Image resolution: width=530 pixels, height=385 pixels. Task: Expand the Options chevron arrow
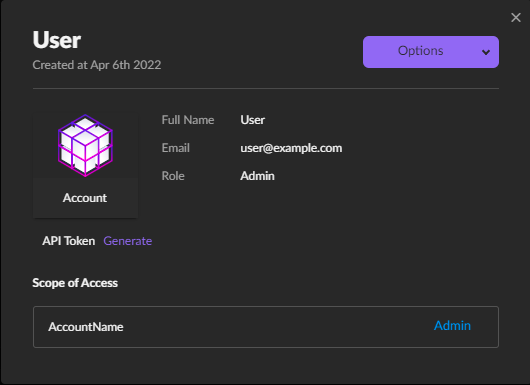[486, 52]
